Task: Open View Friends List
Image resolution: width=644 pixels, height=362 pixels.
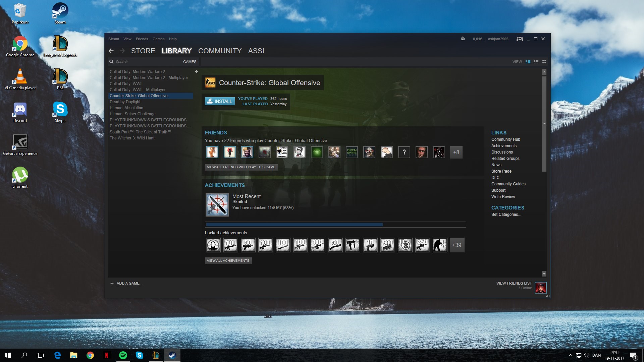Action: pyautogui.click(x=514, y=283)
